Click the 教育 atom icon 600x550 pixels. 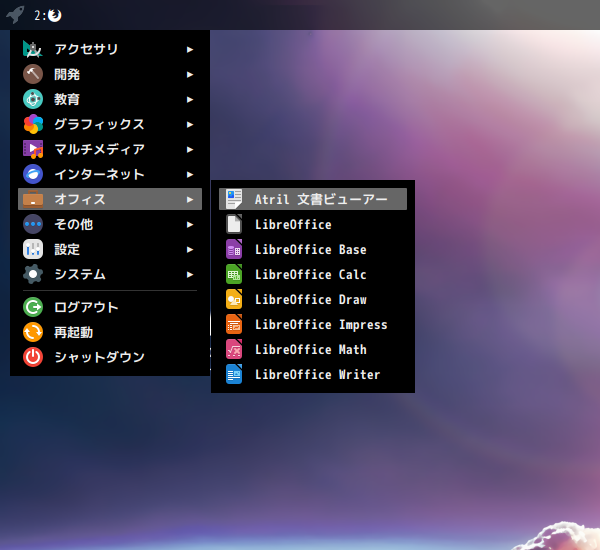pos(33,99)
